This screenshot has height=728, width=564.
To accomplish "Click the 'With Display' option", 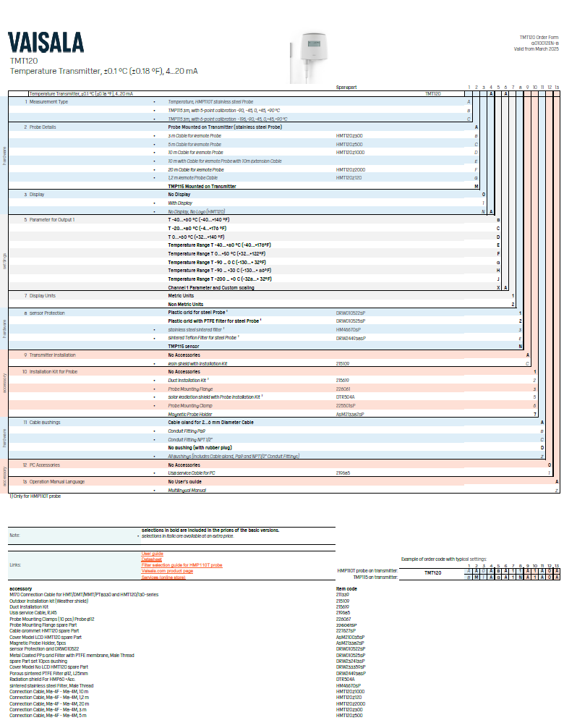I will (x=180, y=203).
